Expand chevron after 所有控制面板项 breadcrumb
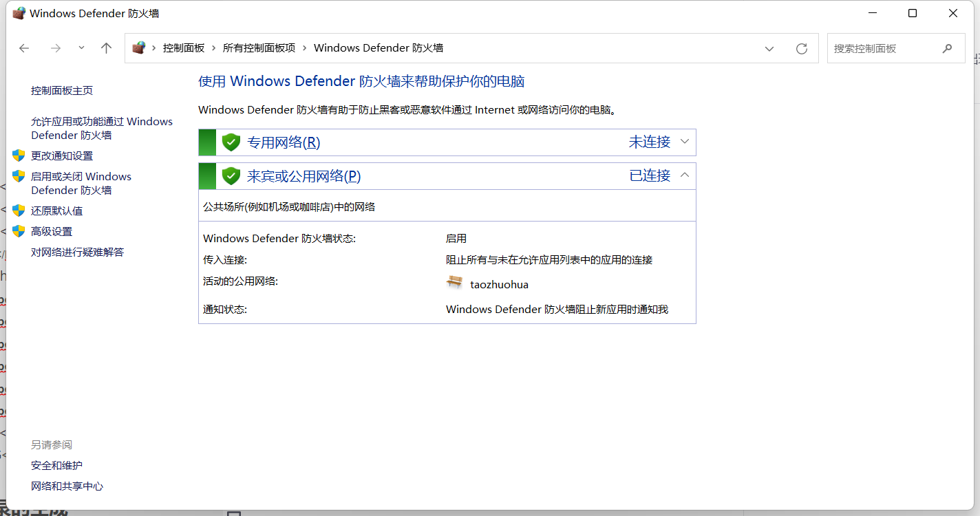Screen dimensions: 980x516 click(x=305, y=48)
